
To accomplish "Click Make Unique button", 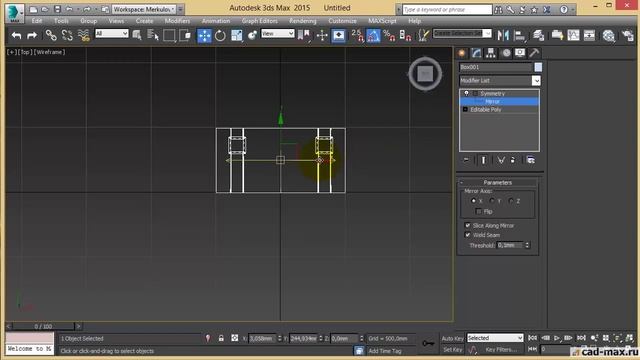I will 501,160.
